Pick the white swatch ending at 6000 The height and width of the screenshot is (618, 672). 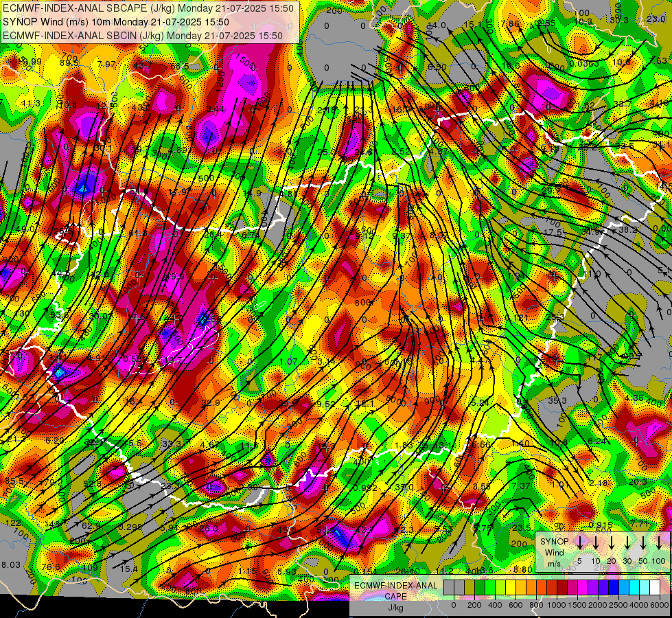(655, 588)
